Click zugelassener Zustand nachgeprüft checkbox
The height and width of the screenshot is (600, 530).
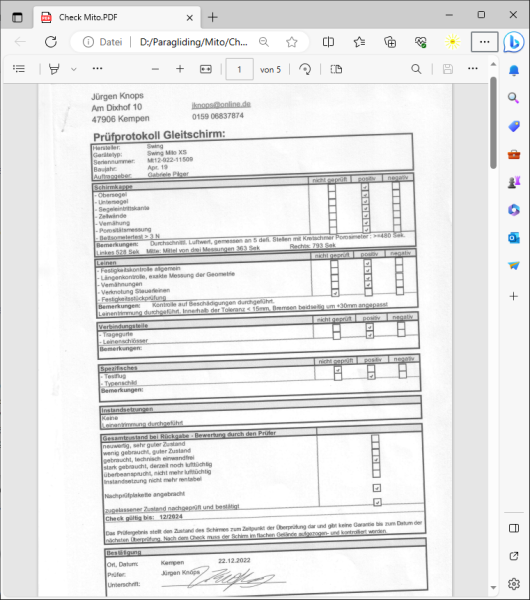[377, 502]
